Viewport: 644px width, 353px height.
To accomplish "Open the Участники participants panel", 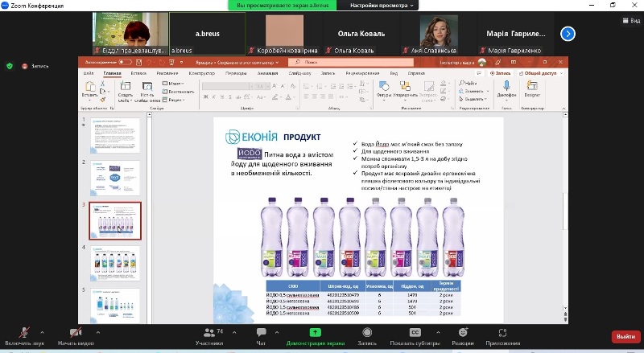I will point(209,336).
